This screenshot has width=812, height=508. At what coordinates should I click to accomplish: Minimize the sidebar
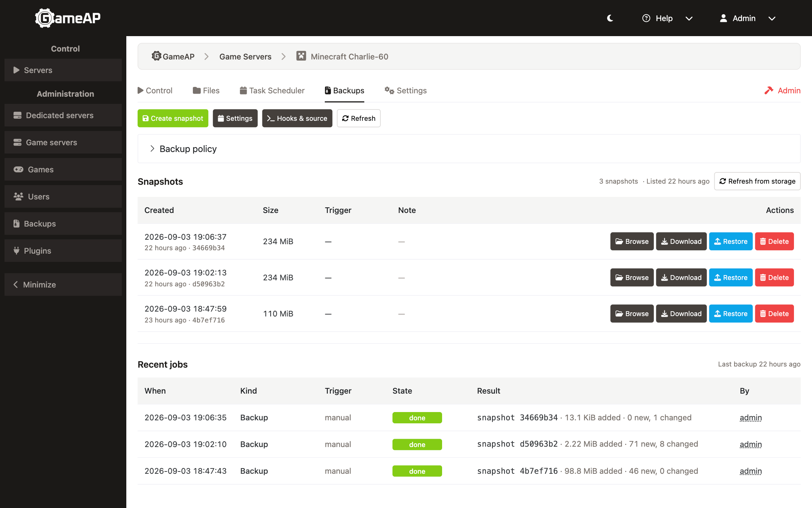(63, 284)
